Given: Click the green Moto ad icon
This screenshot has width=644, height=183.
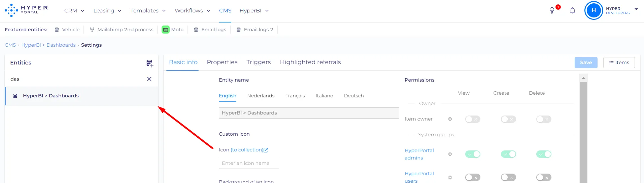Looking at the screenshot, I should tap(166, 30).
